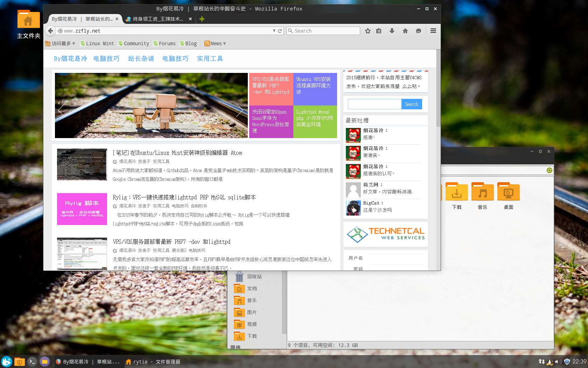Screen dimensions: 588x368
Task: Open VPS/VDS PHP7 article title
Action: coord(171,242)
